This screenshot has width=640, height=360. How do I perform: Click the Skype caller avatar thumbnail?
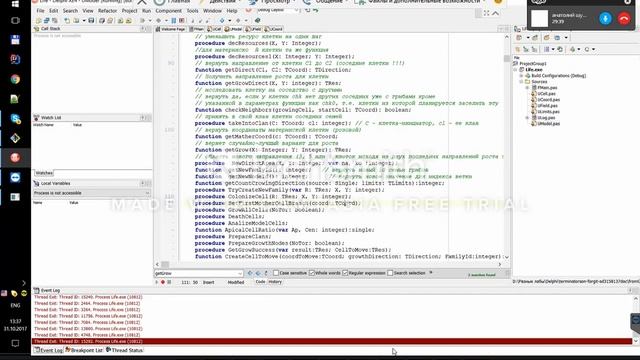tap(539, 18)
